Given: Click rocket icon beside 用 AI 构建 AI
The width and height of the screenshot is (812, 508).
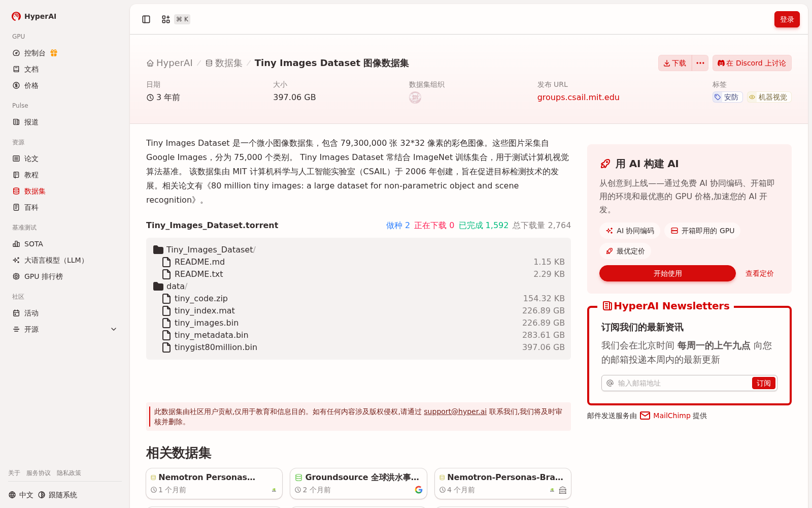Looking at the screenshot, I should (605, 164).
